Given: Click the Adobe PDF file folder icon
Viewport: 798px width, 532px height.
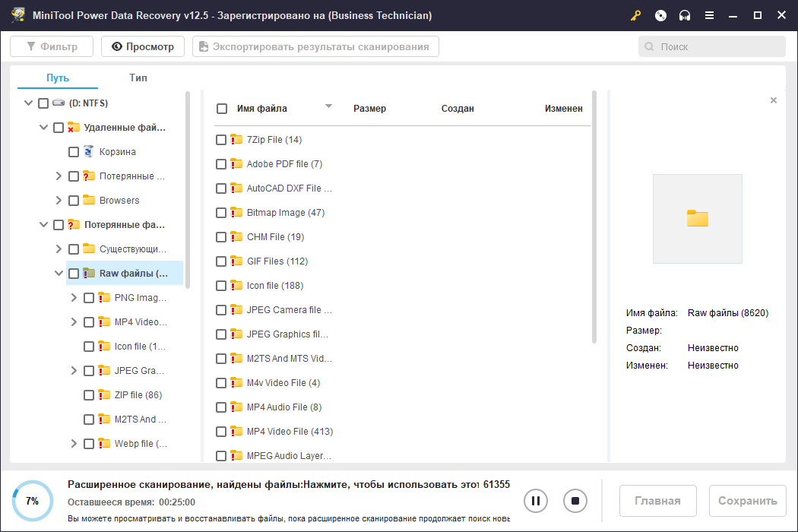Looking at the screenshot, I should [x=236, y=163].
